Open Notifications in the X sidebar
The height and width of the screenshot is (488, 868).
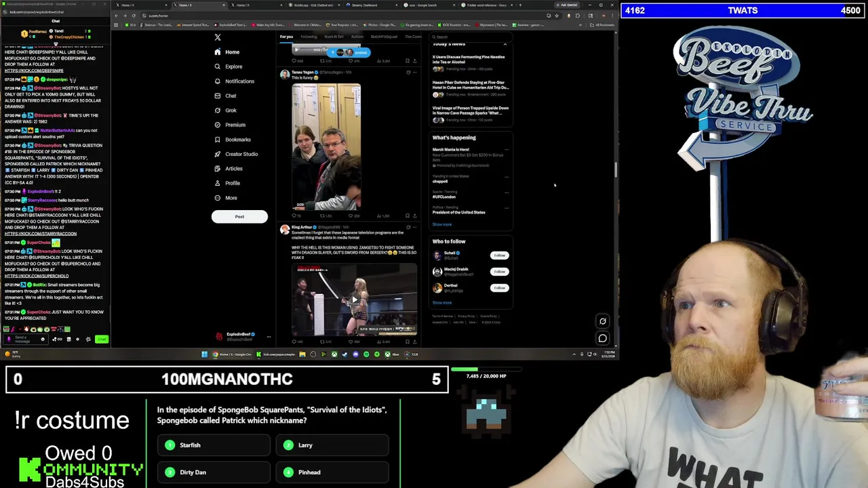point(234,81)
